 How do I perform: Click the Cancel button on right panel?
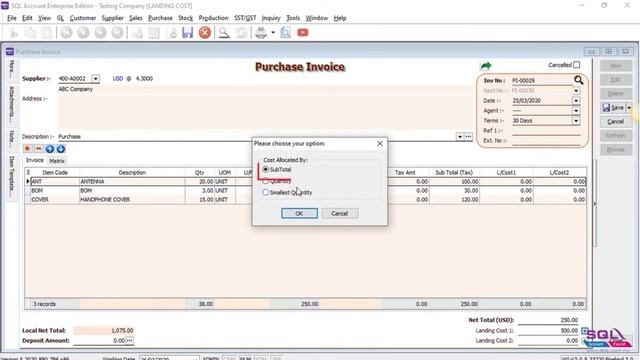616,122
